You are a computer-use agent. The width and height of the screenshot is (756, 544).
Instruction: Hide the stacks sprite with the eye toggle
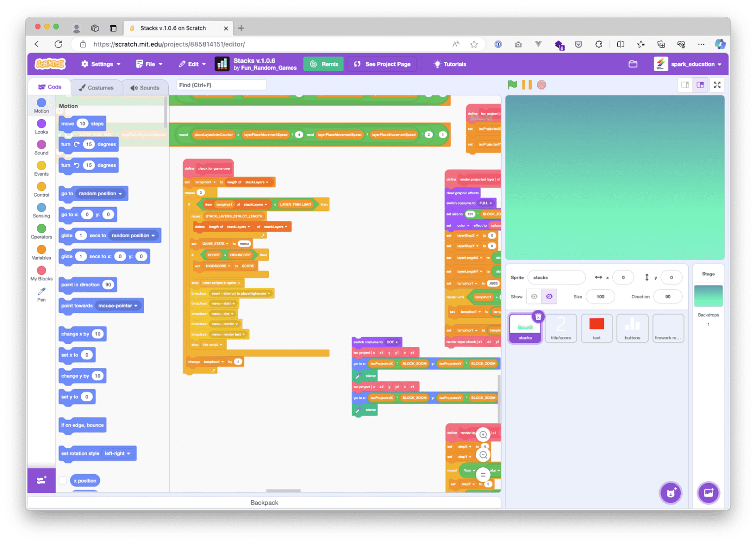click(x=549, y=296)
